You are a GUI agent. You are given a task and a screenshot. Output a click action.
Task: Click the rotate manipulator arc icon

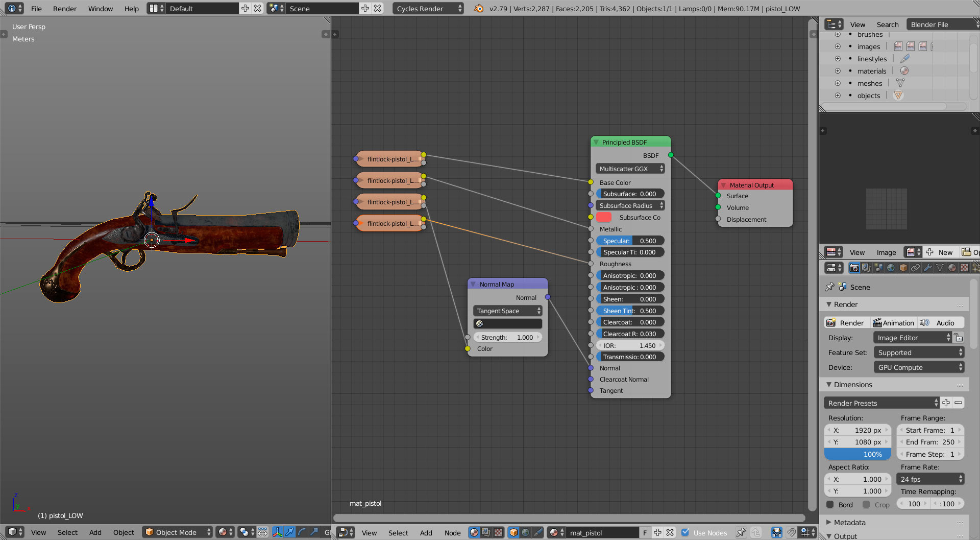click(x=302, y=532)
